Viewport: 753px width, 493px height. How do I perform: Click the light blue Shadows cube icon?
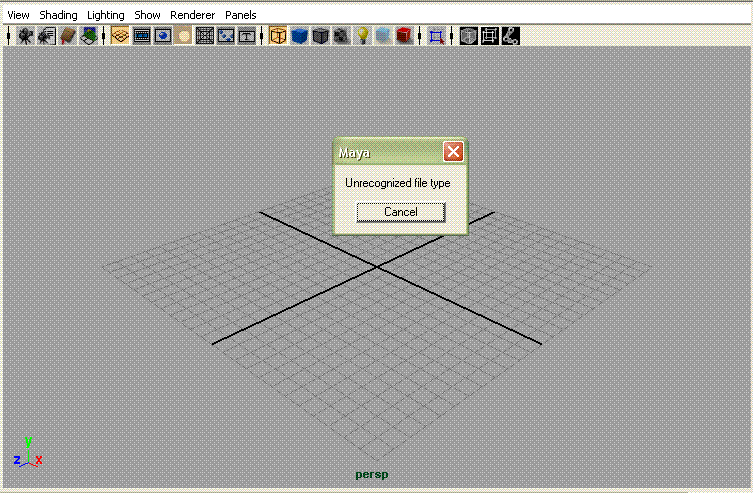tap(383, 36)
